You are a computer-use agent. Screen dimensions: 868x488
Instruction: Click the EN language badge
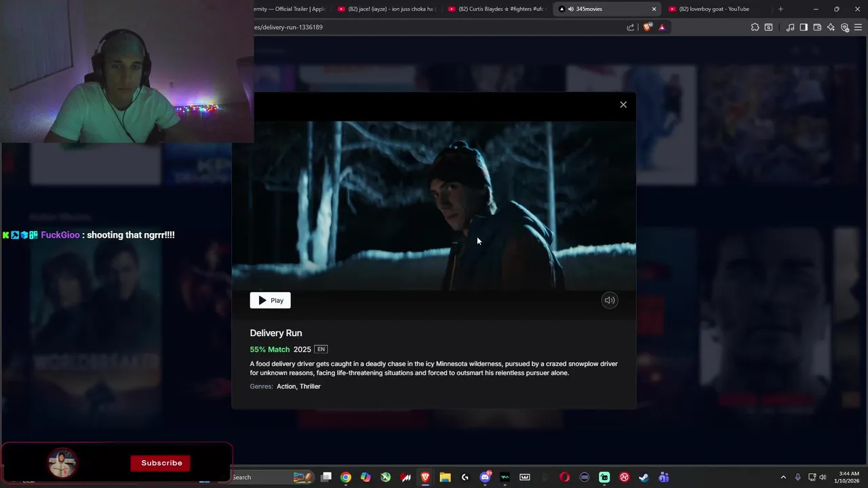click(x=321, y=350)
